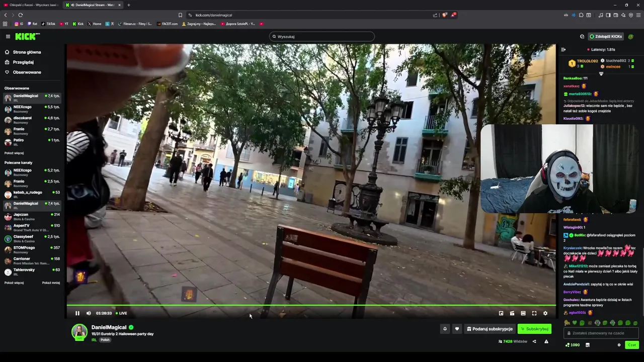644x362 pixels.
Task: Click the chat message input field
Action: [601, 333]
